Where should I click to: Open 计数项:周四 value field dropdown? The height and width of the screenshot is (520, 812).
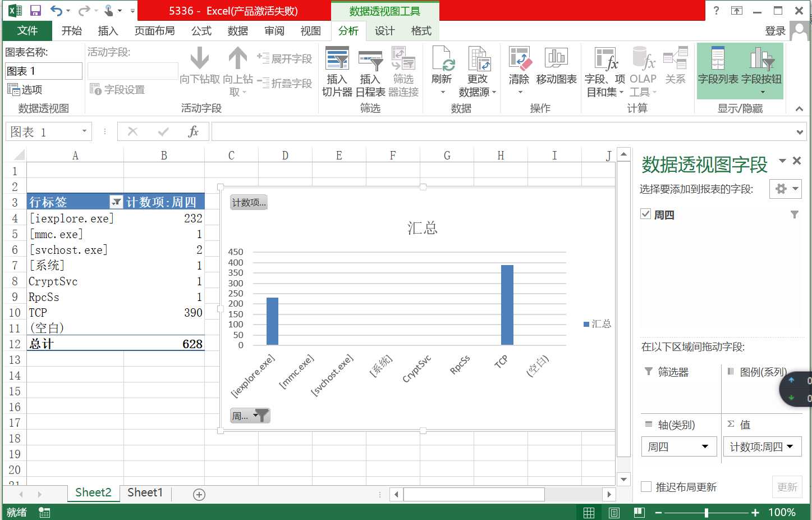coord(790,447)
